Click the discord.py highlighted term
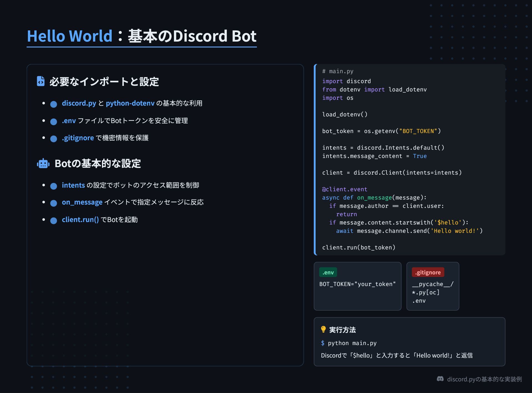 tap(79, 103)
